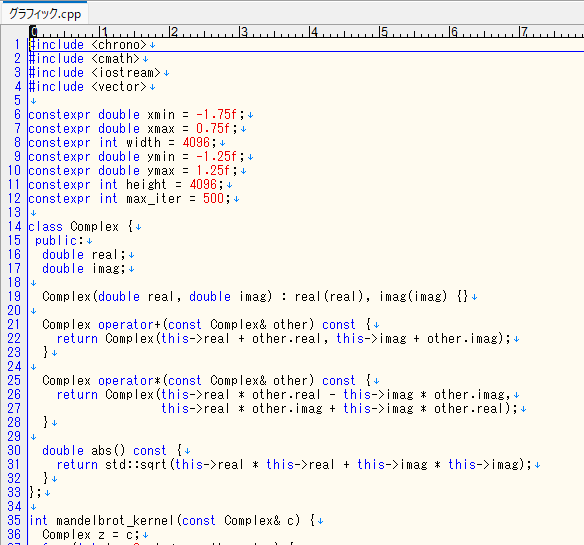The height and width of the screenshot is (545, 584).
Task: Click the -1.75f value of xmin
Action: coord(216,115)
